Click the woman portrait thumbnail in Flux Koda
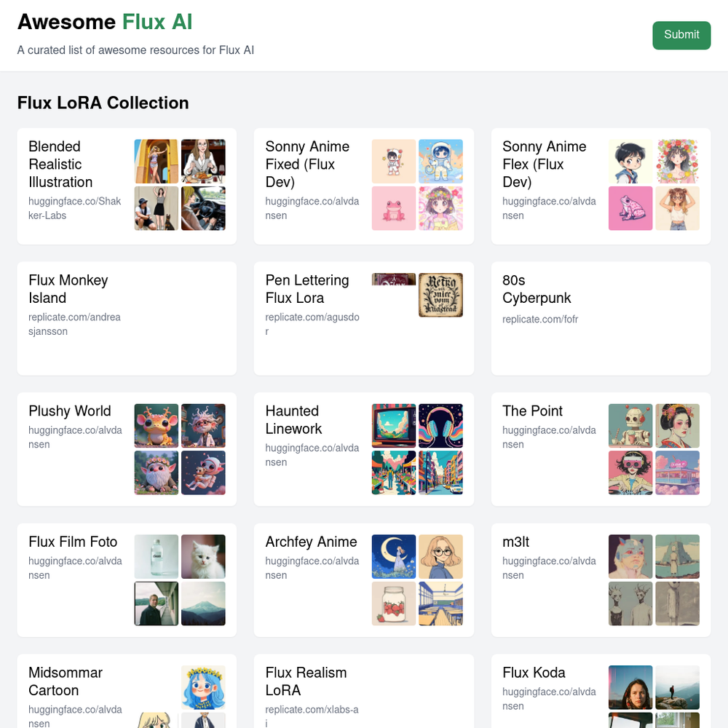The width and height of the screenshot is (728, 728). [x=630, y=688]
